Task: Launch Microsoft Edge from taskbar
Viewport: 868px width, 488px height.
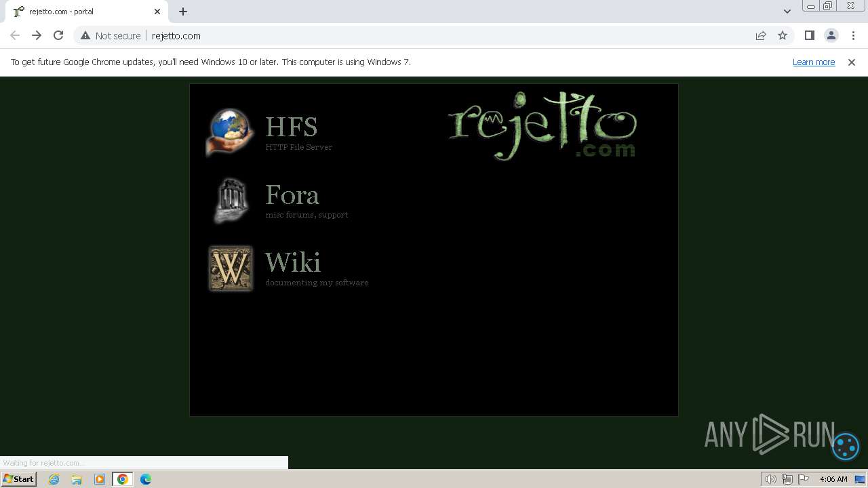Action: [146, 479]
